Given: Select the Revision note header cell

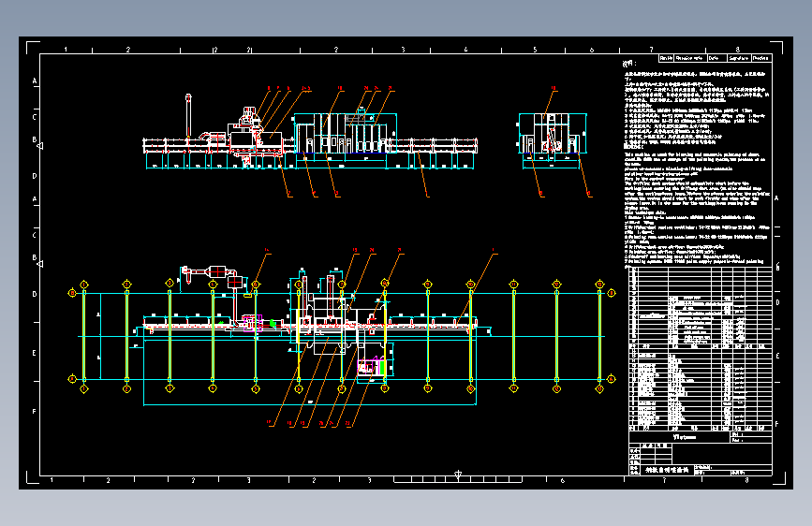Looking at the screenshot, I should pos(690,59).
